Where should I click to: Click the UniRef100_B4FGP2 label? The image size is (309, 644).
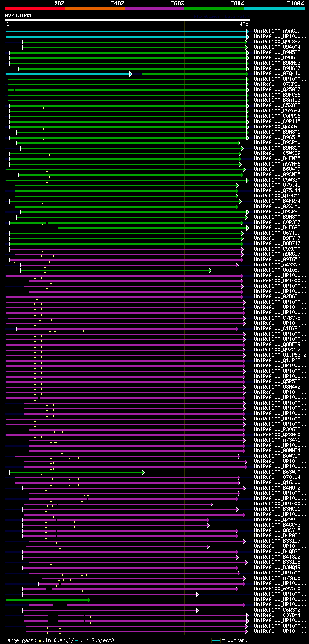tap(277, 227)
